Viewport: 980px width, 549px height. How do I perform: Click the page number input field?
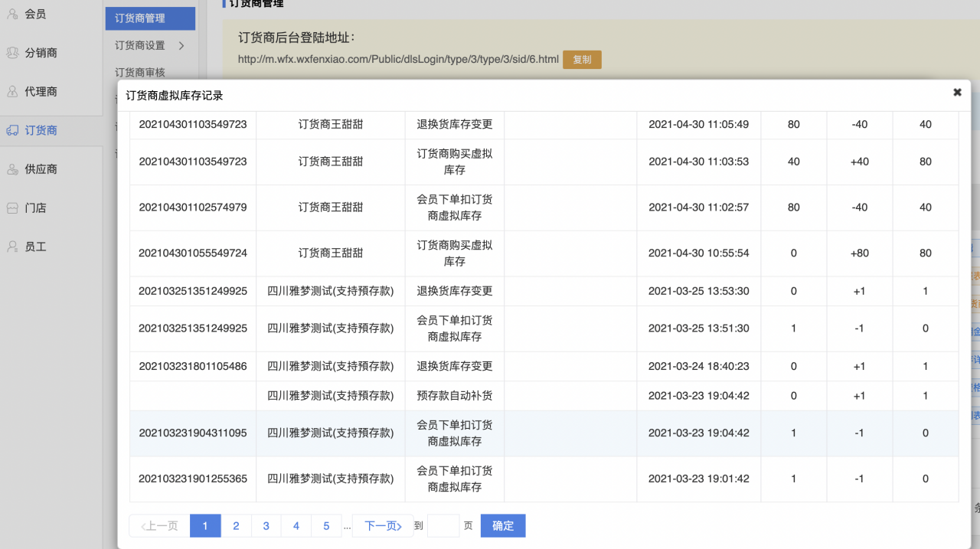coord(443,525)
